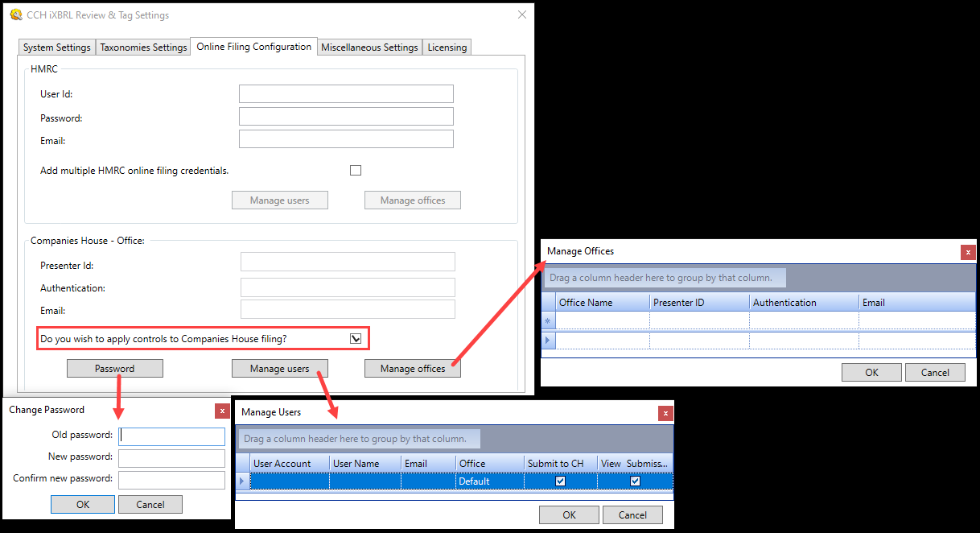
Task: Switch to the System Settings tab
Action: click(x=57, y=48)
